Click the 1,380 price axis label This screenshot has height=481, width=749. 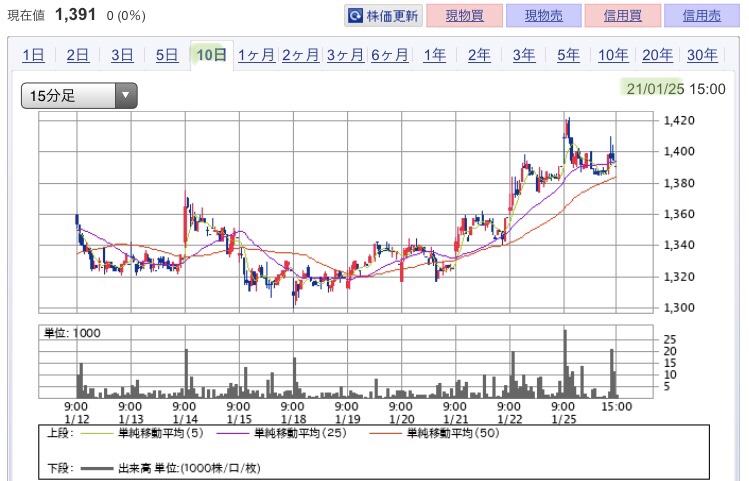click(679, 183)
